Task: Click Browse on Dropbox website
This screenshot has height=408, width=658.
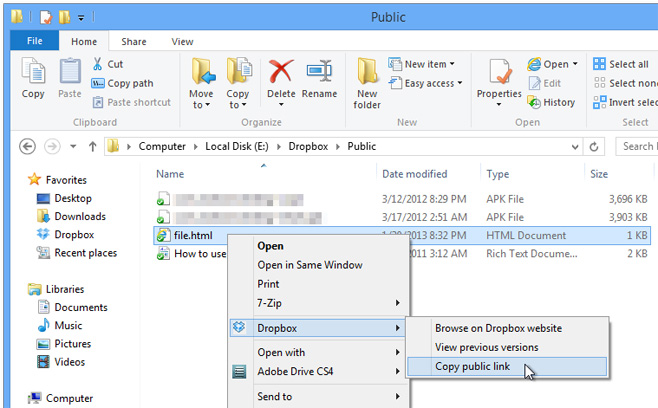Action: point(498,328)
